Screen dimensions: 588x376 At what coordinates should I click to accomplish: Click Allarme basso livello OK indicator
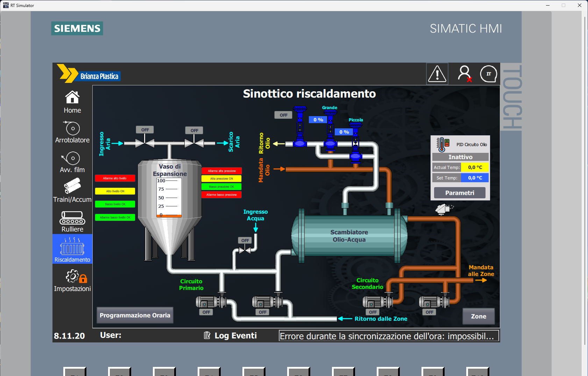(x=115, y=218)
